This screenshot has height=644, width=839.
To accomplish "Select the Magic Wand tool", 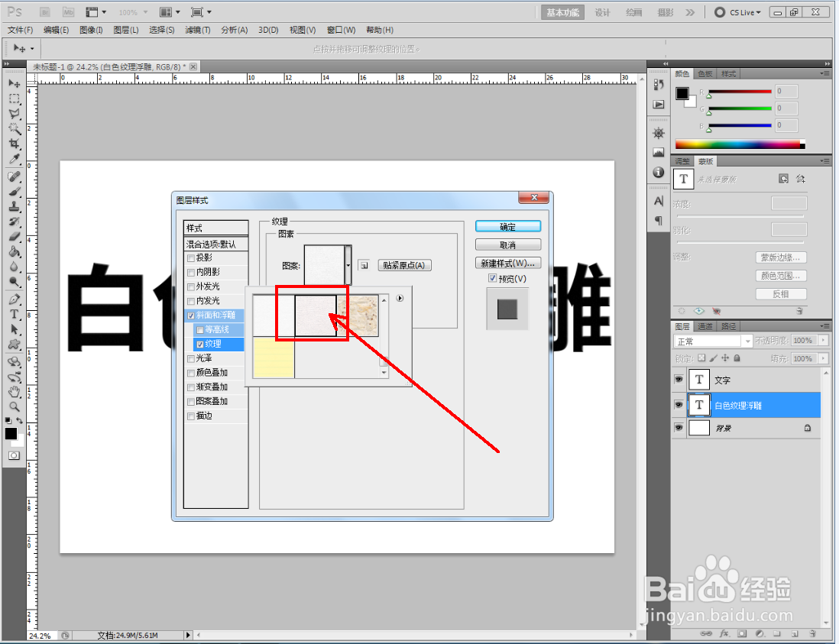I will [x=14, y=129].
